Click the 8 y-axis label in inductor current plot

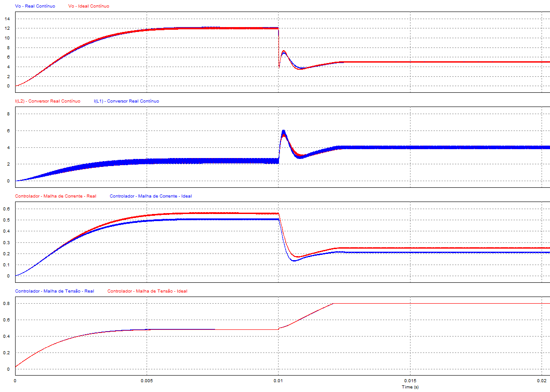coord(8,114)
